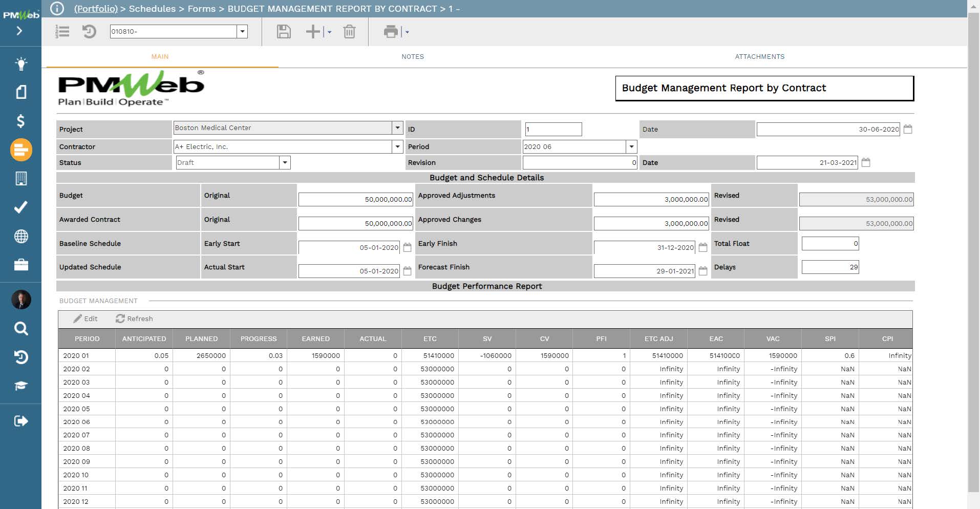Add a new record with plus icon
Screen dimensions: 980x509
tap(312, 32)
